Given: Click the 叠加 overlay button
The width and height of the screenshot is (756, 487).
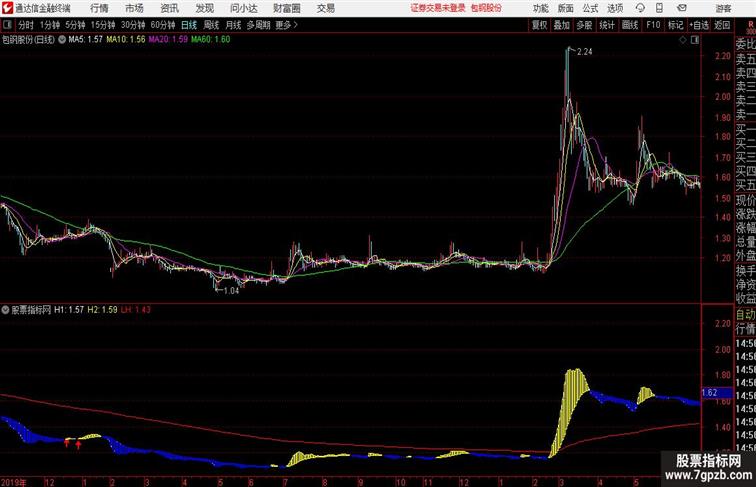Looking at the screenshot, I should pos(562,25).
